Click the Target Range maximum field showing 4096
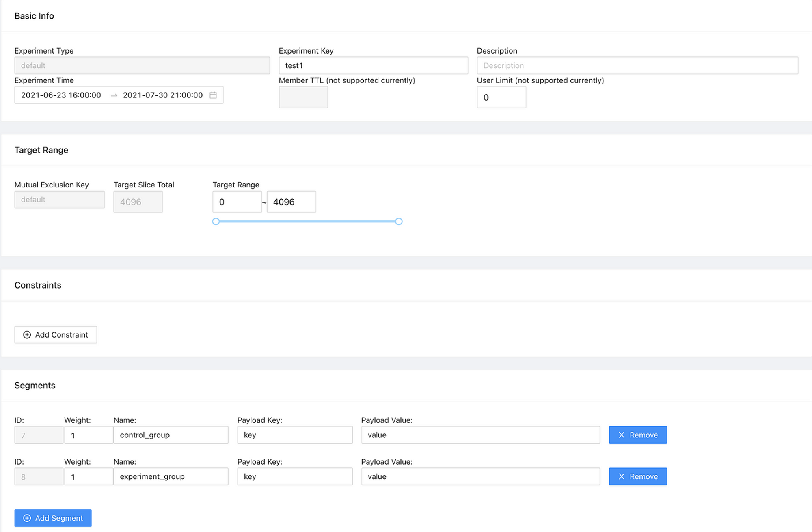812x532 pixels. pyautogui.click(x=291, y=202)
